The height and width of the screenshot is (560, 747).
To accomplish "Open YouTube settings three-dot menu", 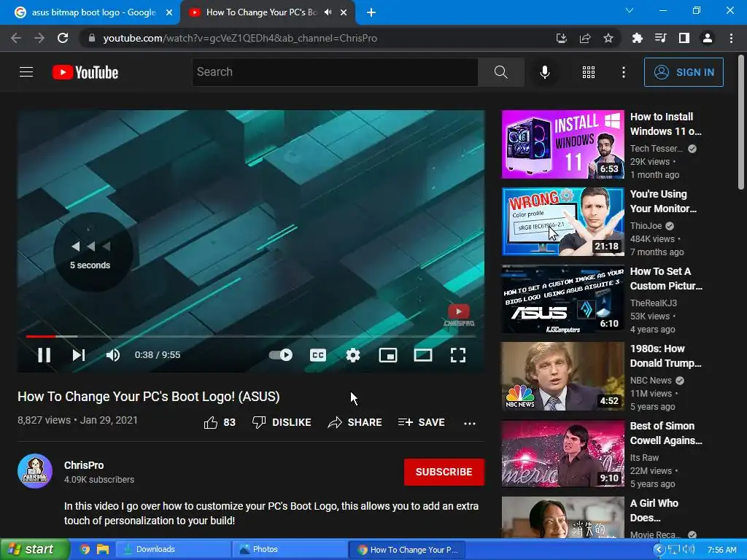I will (x=623, y=72).
